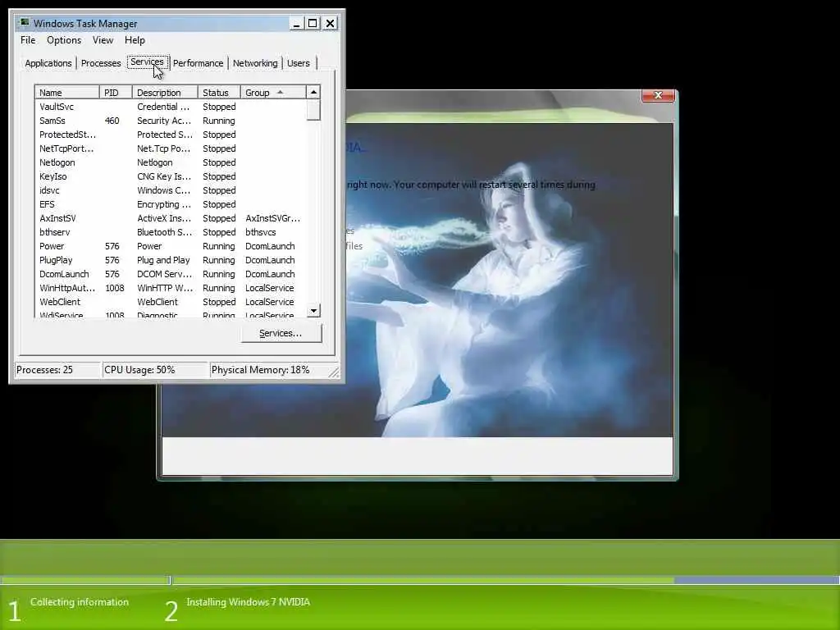
Task: Select the DcomLaunch service name
Action: tap(64, 274)
